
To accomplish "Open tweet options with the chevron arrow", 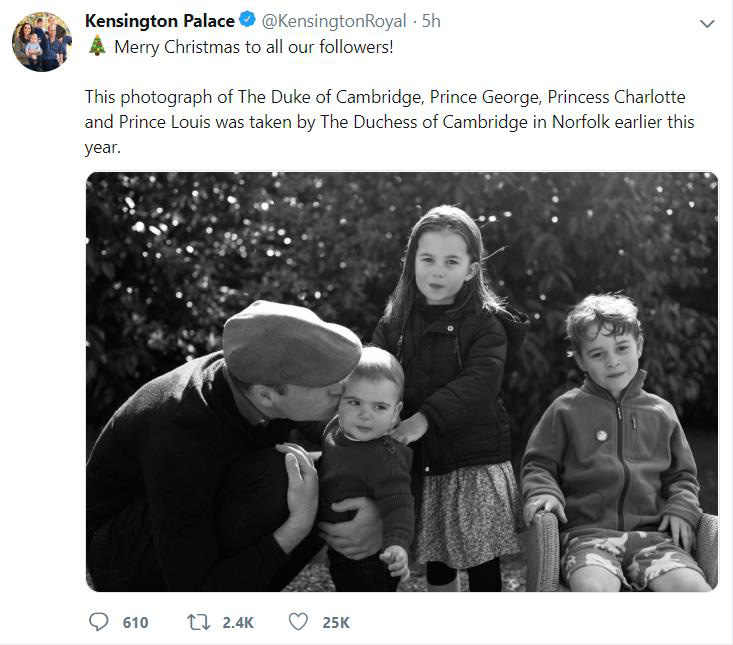I will [707, 23].
